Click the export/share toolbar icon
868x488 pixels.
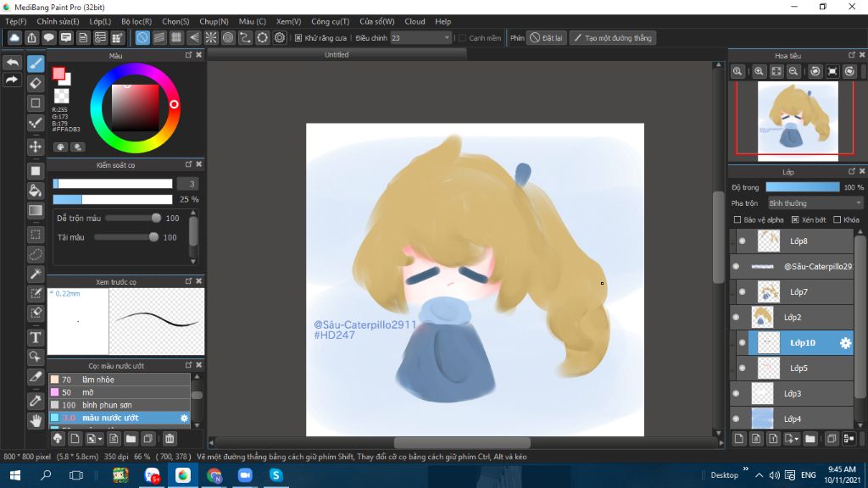(31, 37)
